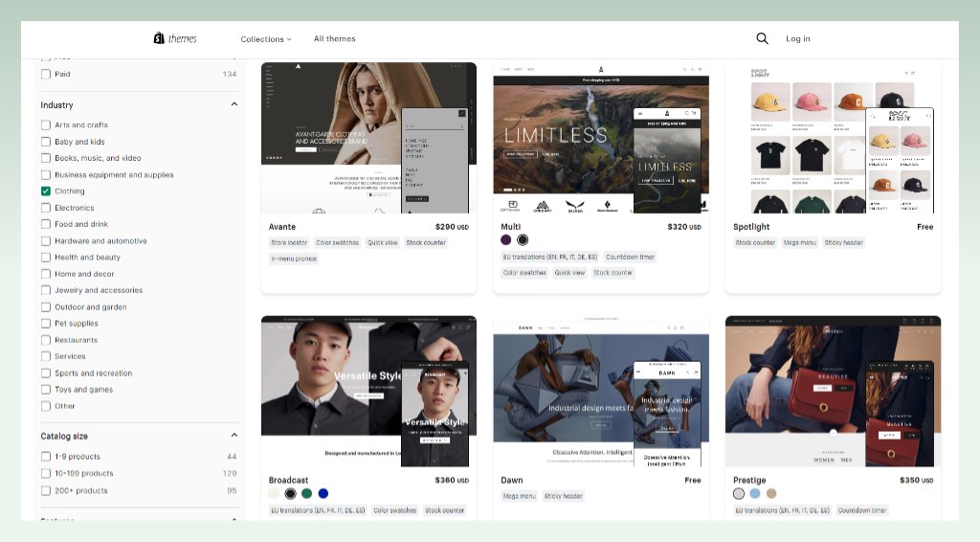Select the blue swatch on Broadcast
Screen dimensions: 980x542
click(x=323, y=494)
